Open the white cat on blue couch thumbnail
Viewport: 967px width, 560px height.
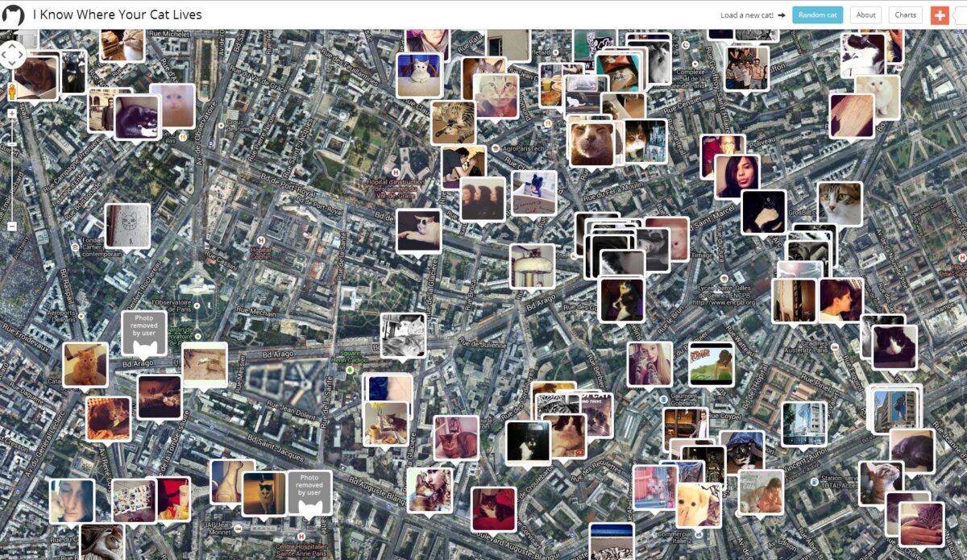[419, 76]
